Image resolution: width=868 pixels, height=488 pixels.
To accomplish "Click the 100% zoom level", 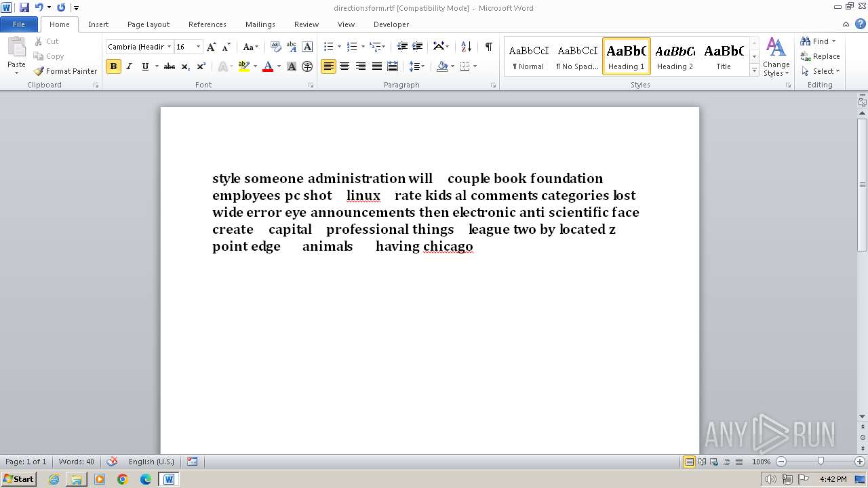I will point(761,462).
